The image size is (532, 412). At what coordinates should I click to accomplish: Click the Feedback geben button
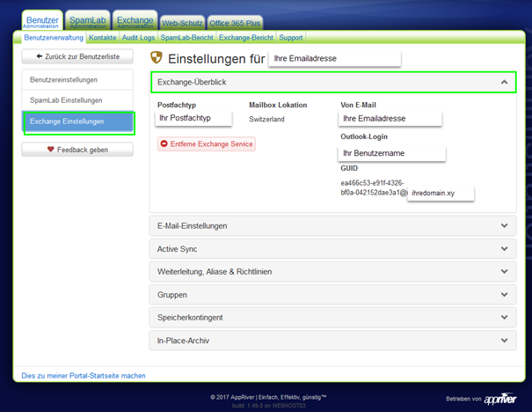pyautogui.click(x=77, y=150)
